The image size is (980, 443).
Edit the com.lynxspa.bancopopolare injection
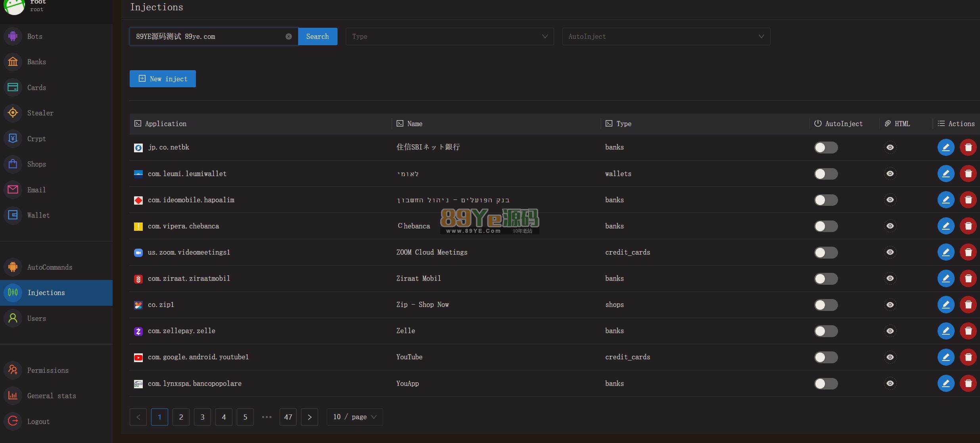click(x=946, y=383)
